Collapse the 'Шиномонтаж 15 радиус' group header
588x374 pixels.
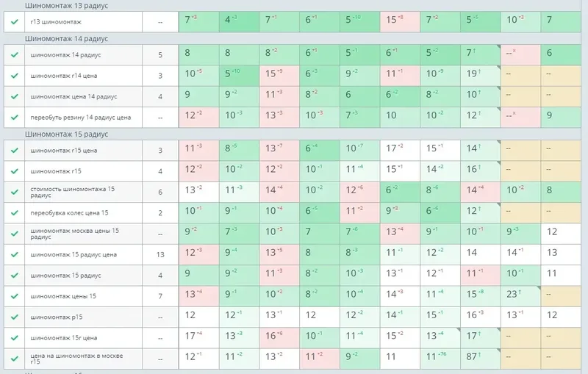pos(66,134)
